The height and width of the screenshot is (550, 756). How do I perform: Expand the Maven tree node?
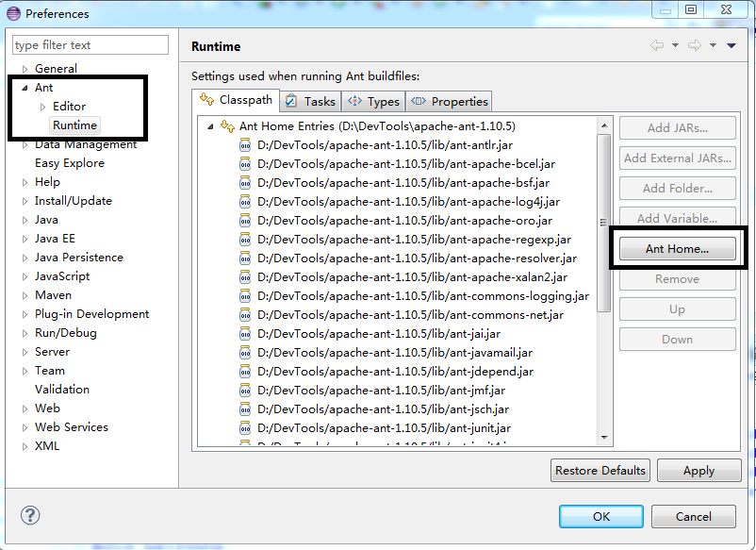[25, 295]
